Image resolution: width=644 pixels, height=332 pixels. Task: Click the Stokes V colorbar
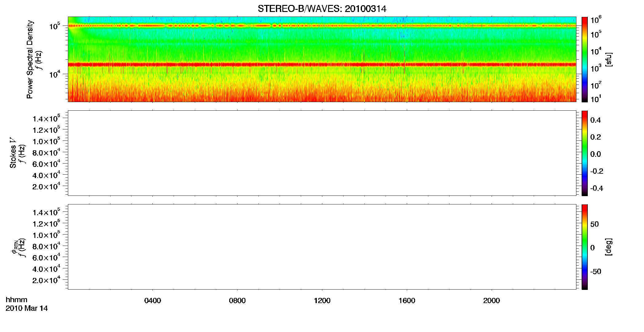tap(585, 153)
